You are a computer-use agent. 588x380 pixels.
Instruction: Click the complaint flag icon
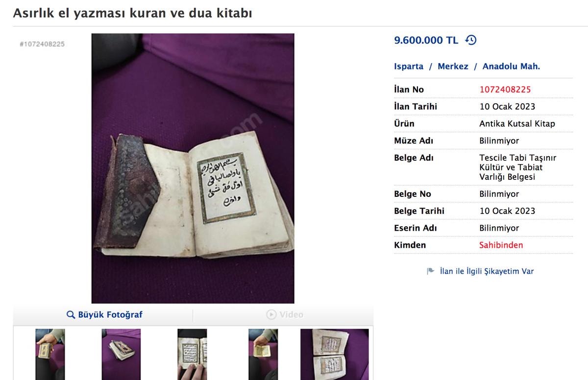click(x=431, y=271)
